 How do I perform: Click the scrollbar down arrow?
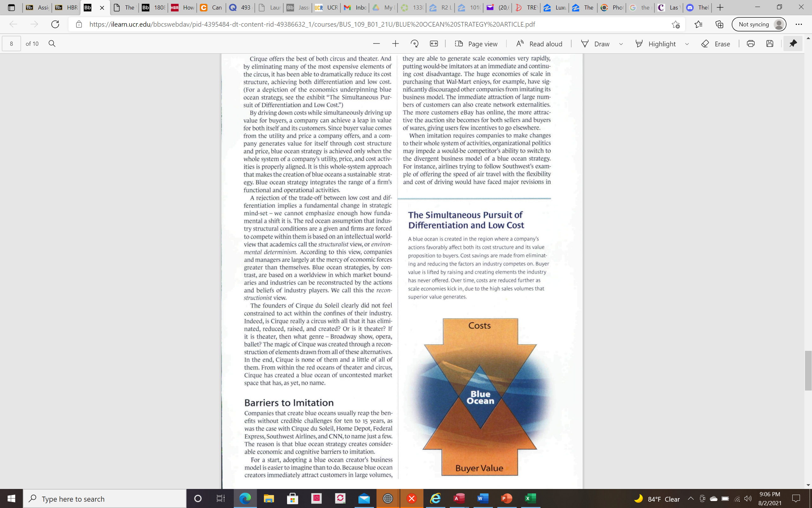808,485
